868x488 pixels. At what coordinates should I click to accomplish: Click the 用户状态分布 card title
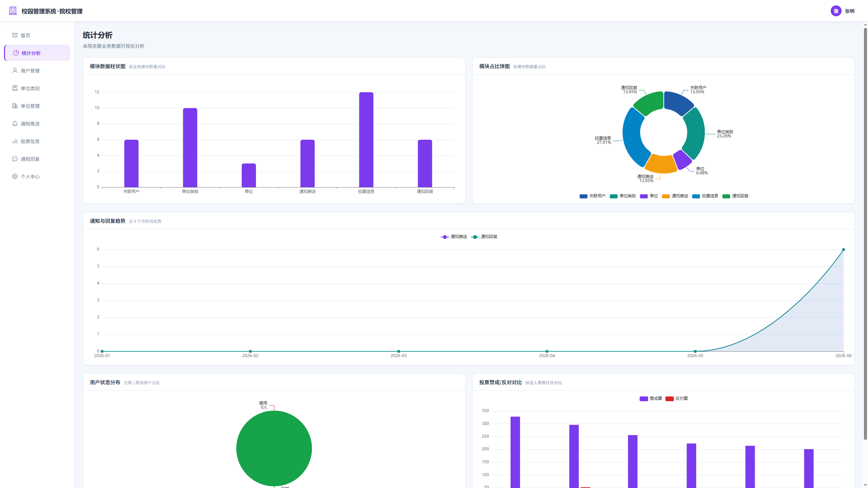pyautogui.click(x=105, y=383)
